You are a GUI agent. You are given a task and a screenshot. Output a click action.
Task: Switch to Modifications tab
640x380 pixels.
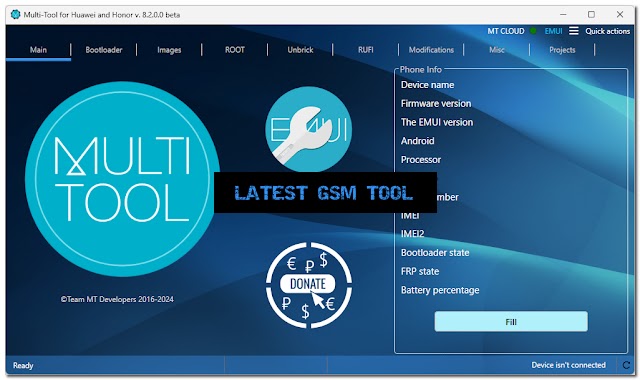click(431, 50)
